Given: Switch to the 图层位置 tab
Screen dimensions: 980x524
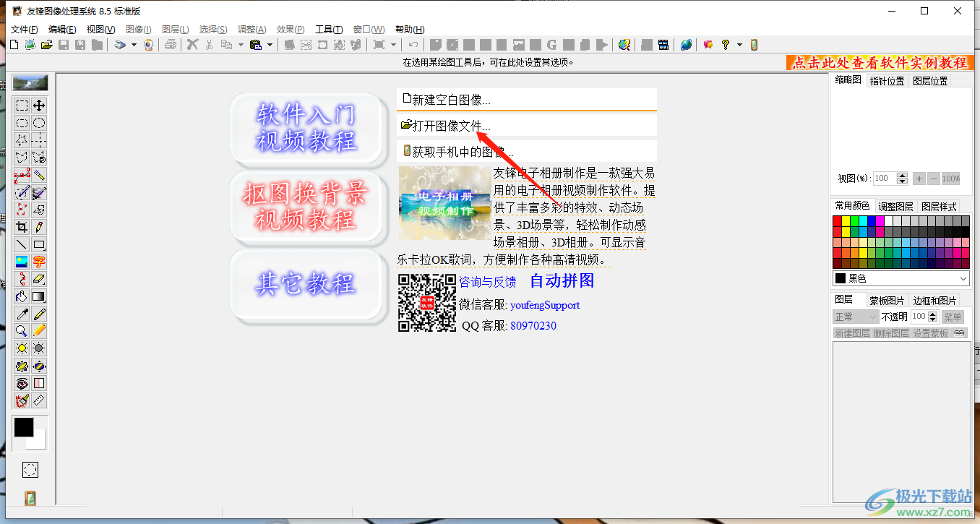Looking at the screenshot, I should 930,81.
